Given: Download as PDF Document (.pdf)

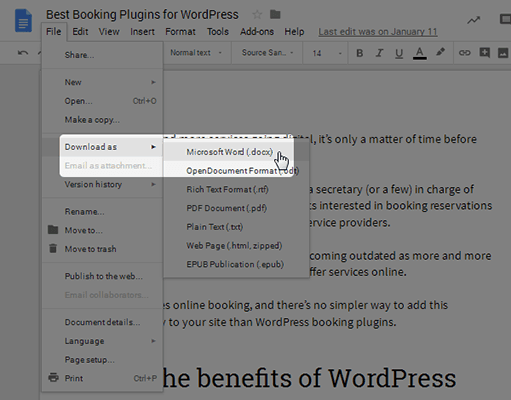Looking at the screenshot, I should (x=236, y=208).
